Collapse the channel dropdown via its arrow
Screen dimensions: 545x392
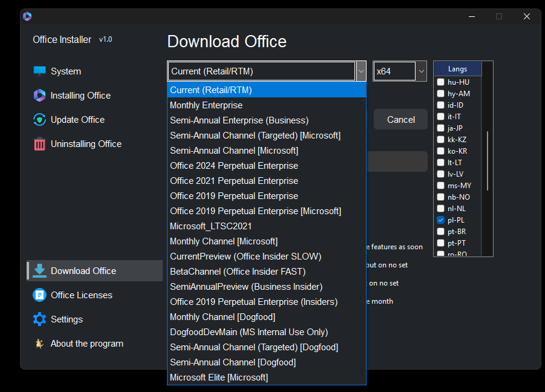pyautogui.click(x=361, y=71)
